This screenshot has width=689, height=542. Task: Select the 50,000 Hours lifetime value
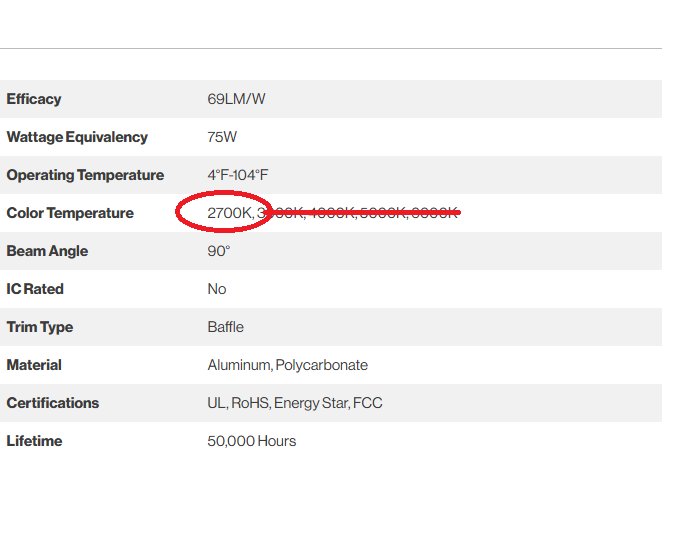(252, 441)
